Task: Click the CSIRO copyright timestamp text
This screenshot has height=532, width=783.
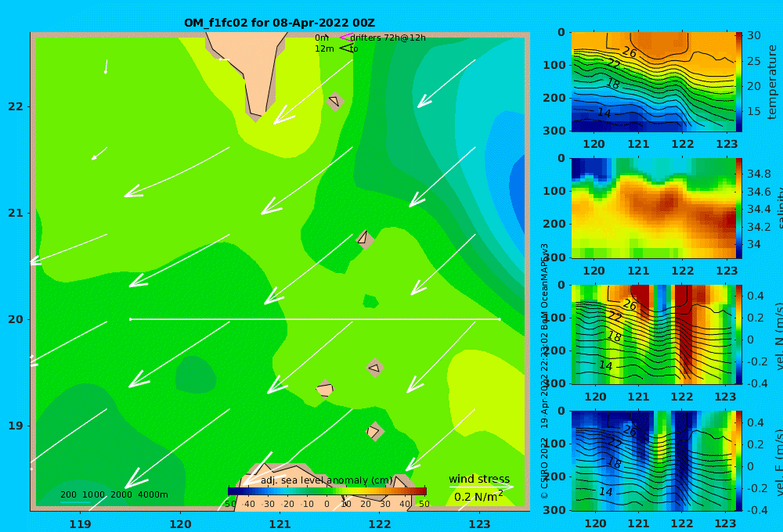Action: click(x=545, y=372)
